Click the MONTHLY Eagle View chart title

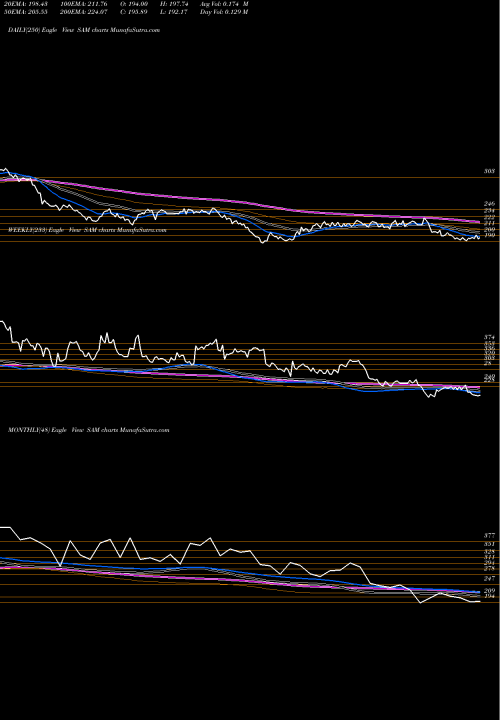coord(89,430)
